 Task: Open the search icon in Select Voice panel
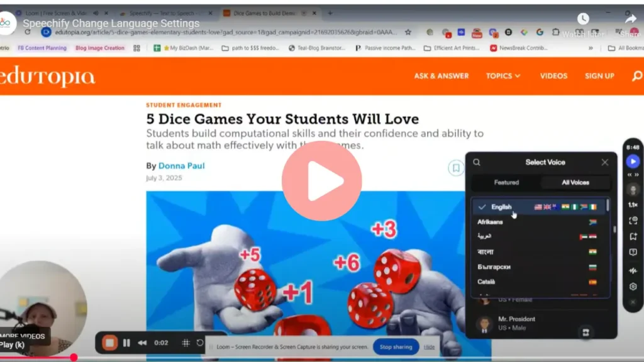point(477,162)
